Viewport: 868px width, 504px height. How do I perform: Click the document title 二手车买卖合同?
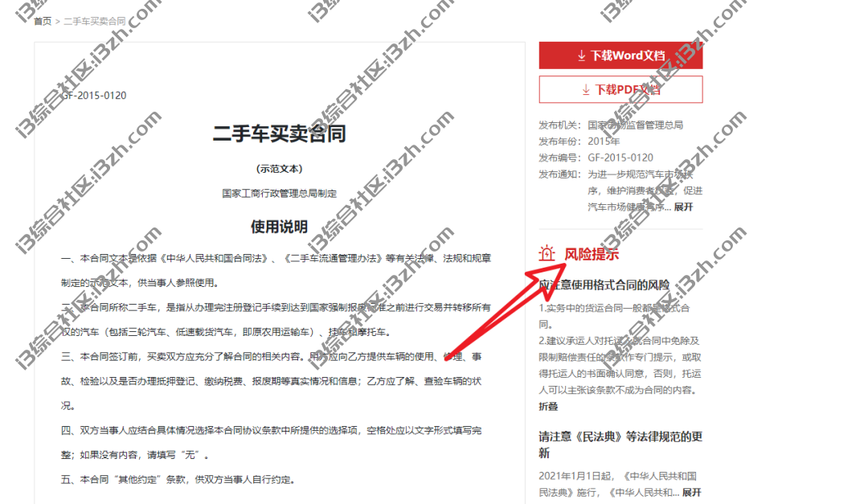pyautogui.click(x=280, y=133)
